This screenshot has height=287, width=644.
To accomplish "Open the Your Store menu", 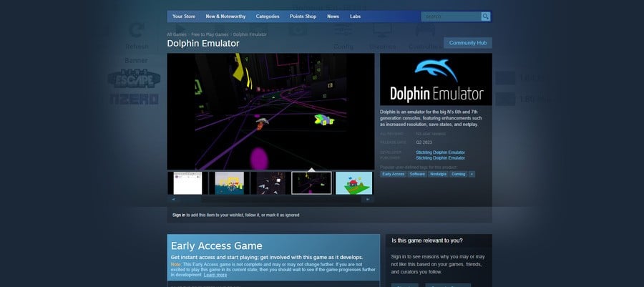I will coord(184,16).
